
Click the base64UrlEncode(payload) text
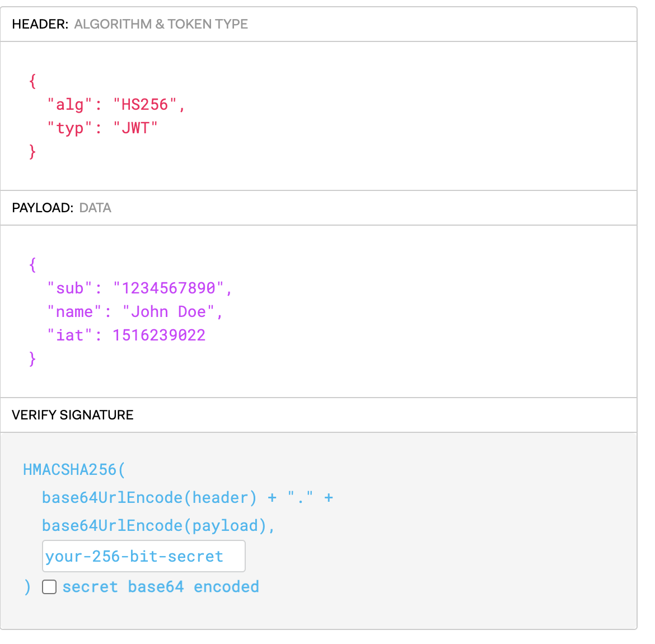154,526
